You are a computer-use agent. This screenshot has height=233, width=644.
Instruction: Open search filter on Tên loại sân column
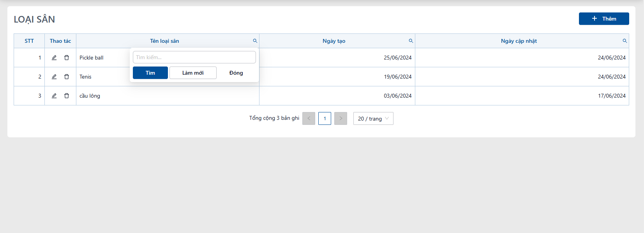click(x=255, y=41)
